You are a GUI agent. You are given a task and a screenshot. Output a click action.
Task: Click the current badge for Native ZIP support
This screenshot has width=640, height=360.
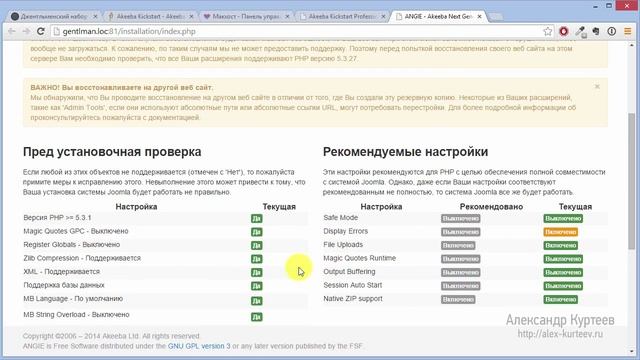(560, 299)
